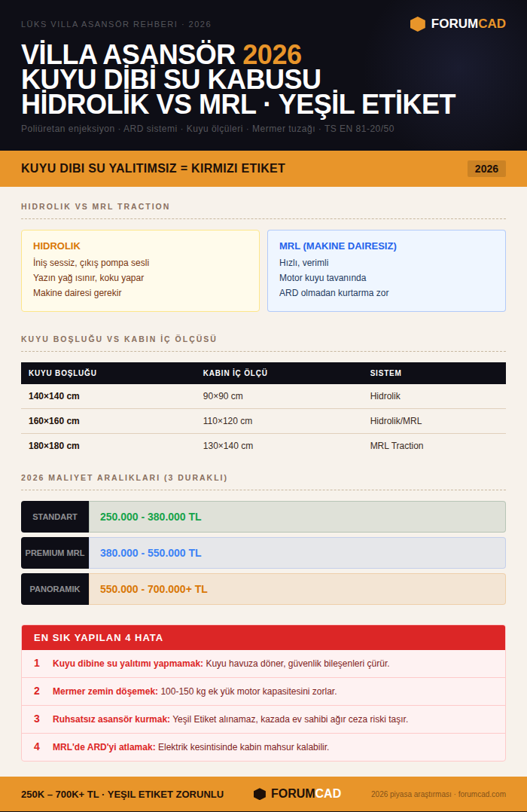Click 'Makine dairesi gerekir' line
The image size is (527, 812).
point(77,292)
